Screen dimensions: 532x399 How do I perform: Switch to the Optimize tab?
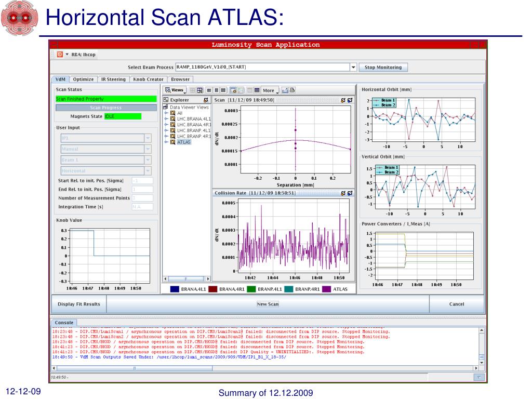(x=83, y=79)
